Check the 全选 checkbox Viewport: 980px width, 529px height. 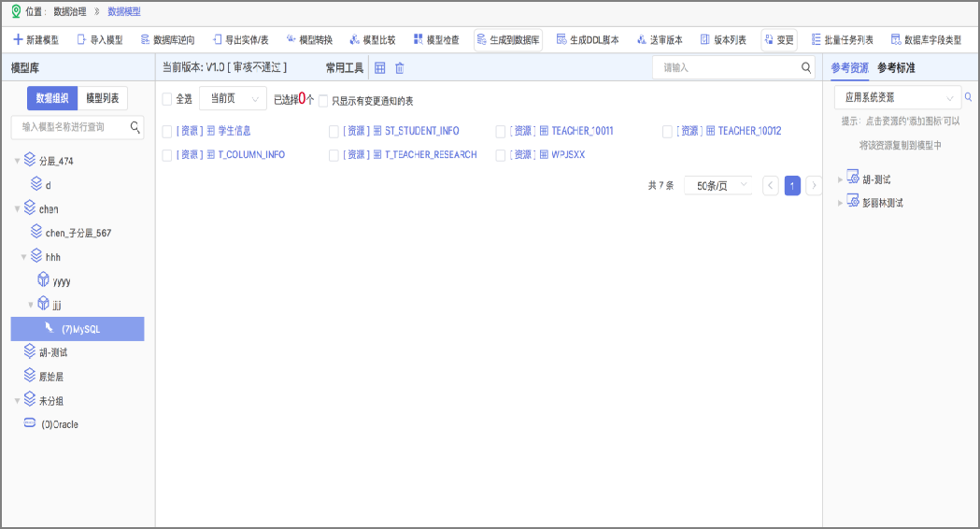(x=167, y=99)
